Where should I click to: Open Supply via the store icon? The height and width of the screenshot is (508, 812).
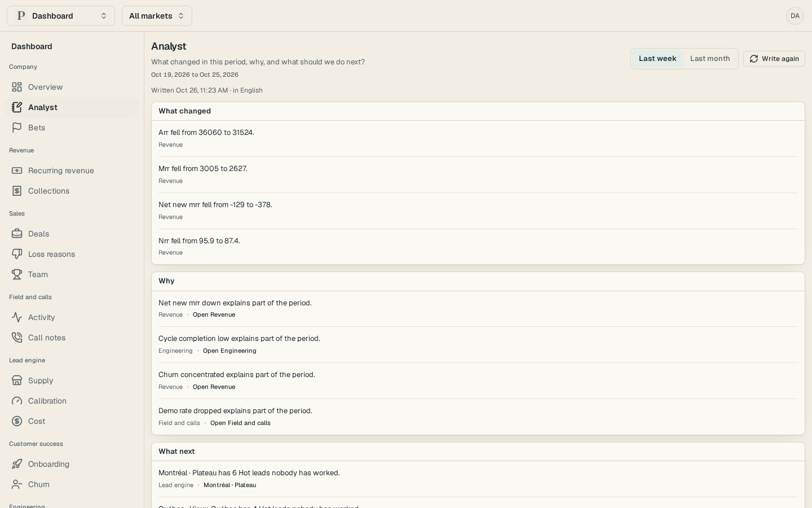click(x=17, y=380)
